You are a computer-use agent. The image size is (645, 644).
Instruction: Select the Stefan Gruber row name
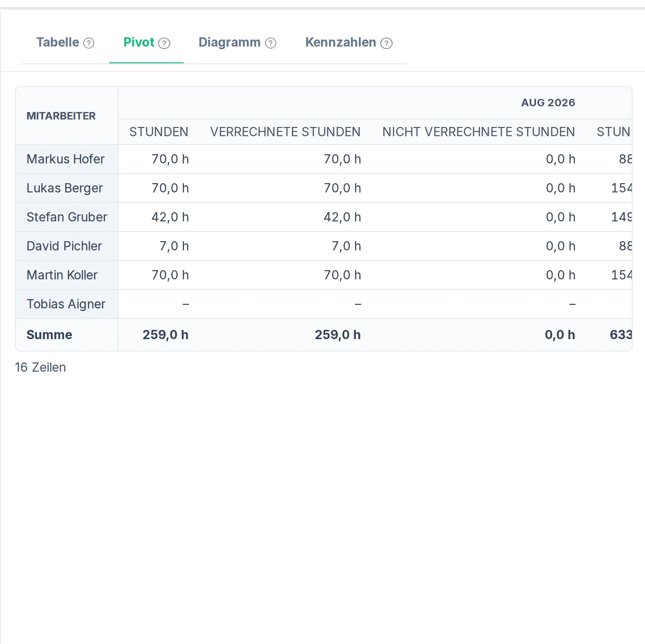(x=67, y=217)
